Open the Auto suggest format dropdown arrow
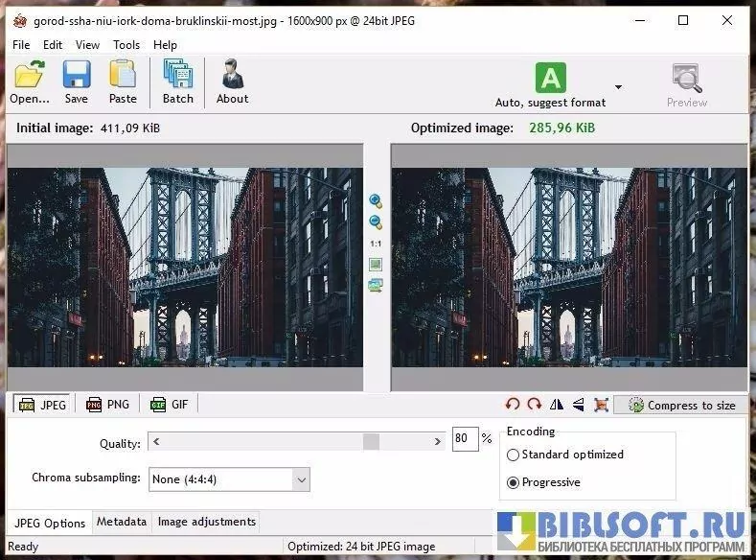 coord(618,87)
